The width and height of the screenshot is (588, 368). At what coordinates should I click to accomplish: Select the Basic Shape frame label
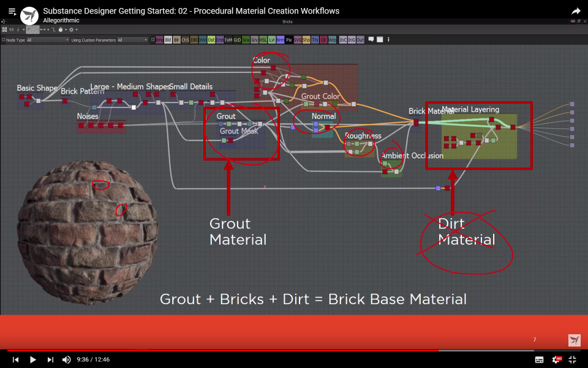pos(37,88)
